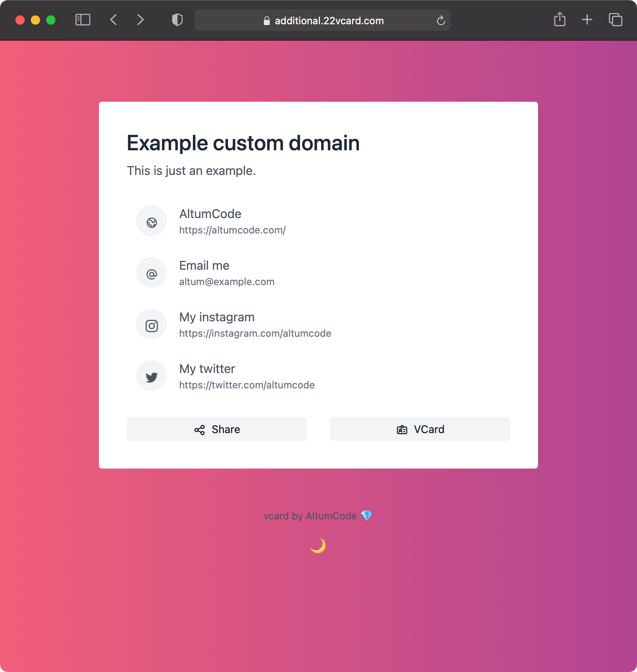This screenshot has height=672, width=637.
Task: Open the vcard by AltumCode footer link
Action: [x=310, y=516]
